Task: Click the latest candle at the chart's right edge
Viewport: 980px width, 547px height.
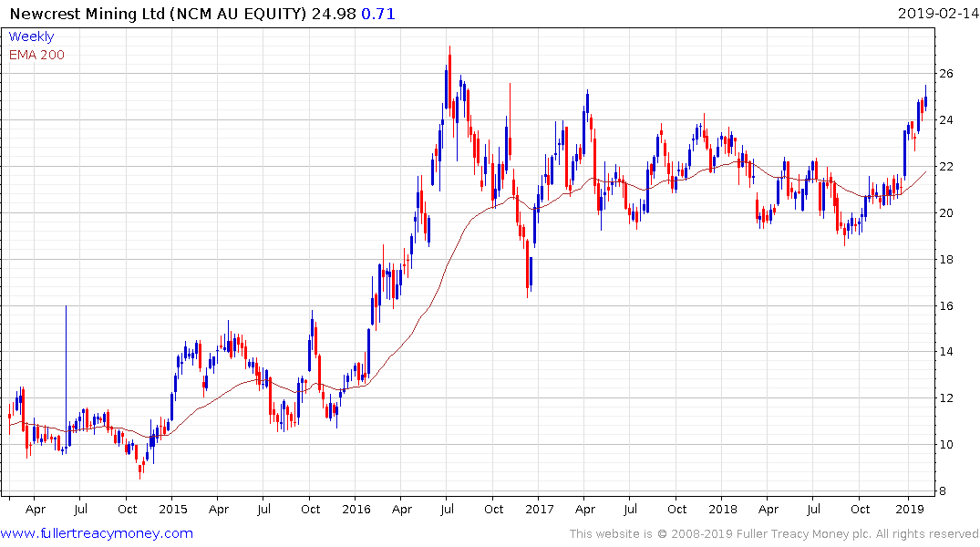Action: coord(925,98)
